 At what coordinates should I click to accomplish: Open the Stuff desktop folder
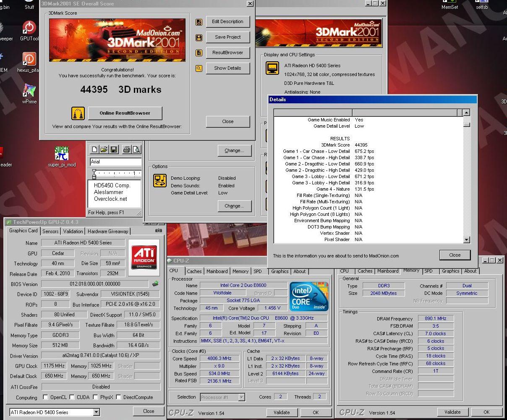(x=29, y=5)
